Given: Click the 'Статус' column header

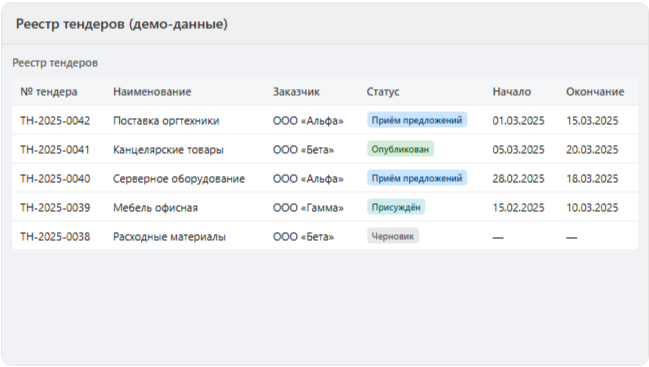Looking at the screenshot, I should [x=383, y=92].
